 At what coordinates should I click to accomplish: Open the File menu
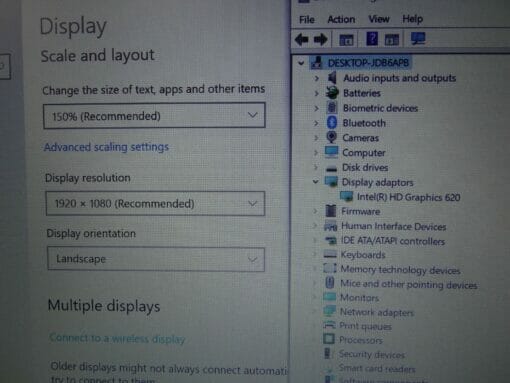pos(307,20)
